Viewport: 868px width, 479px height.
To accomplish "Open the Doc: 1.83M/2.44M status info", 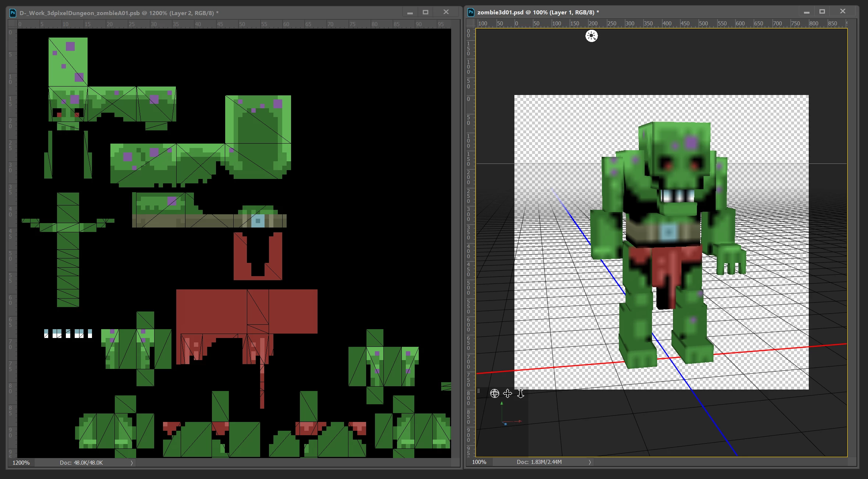I will [539, 462].
